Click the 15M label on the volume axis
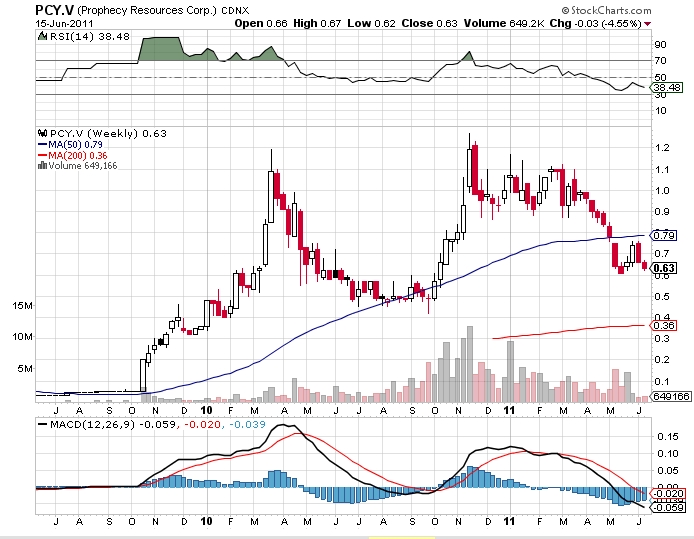Image resolution: width=694 pixels, height=539 pixels. [x=22, y=305]
